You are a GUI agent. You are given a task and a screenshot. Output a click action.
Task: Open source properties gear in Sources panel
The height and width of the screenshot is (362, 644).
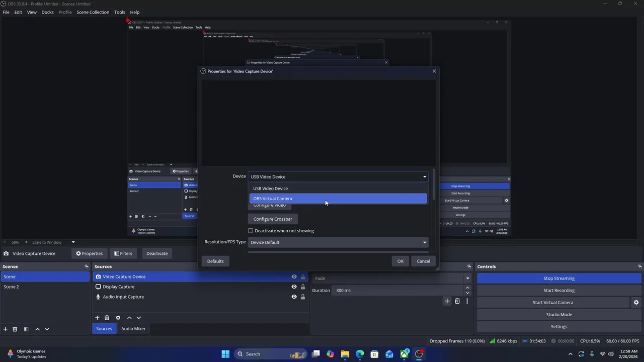[x=118, y=318]
